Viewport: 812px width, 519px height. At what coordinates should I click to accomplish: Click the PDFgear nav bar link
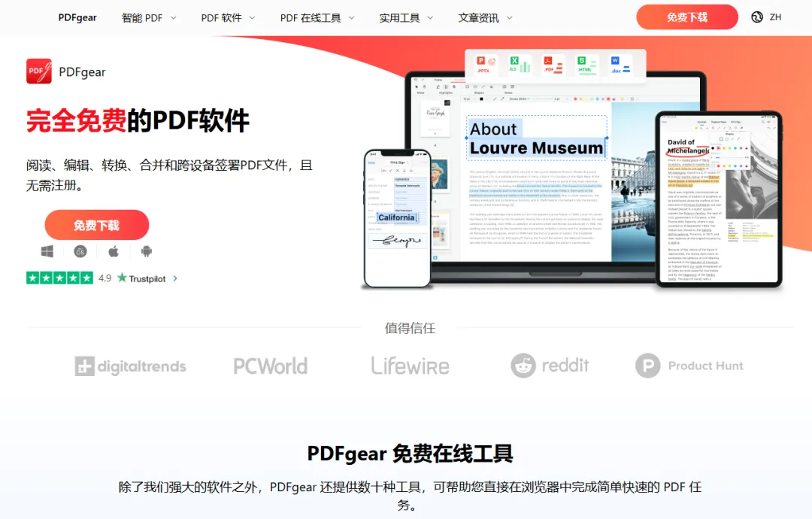77,17
